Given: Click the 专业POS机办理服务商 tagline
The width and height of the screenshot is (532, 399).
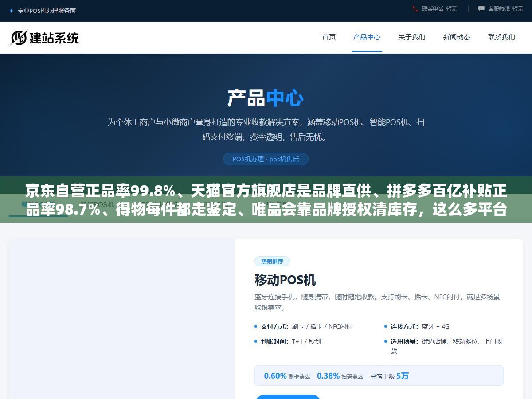Looking at the screenshot, I should pos(47,11).
